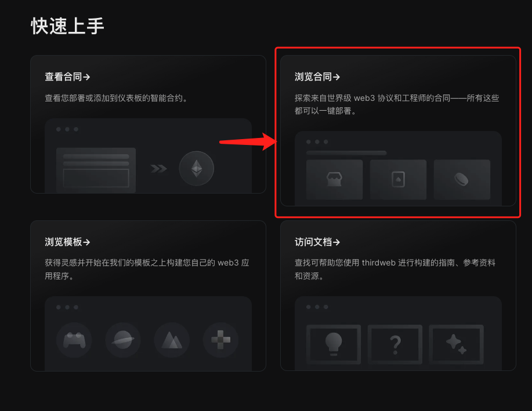Click the mountain triangles icon

172,340
